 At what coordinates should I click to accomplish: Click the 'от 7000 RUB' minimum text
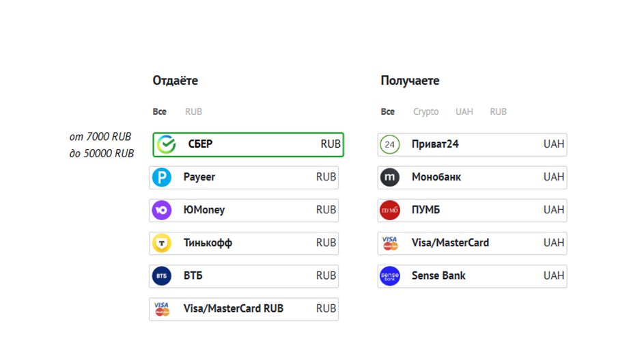(100, 136)
